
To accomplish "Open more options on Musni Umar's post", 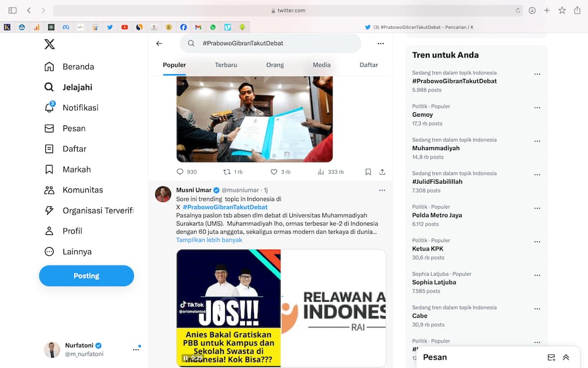I will 382,190.
